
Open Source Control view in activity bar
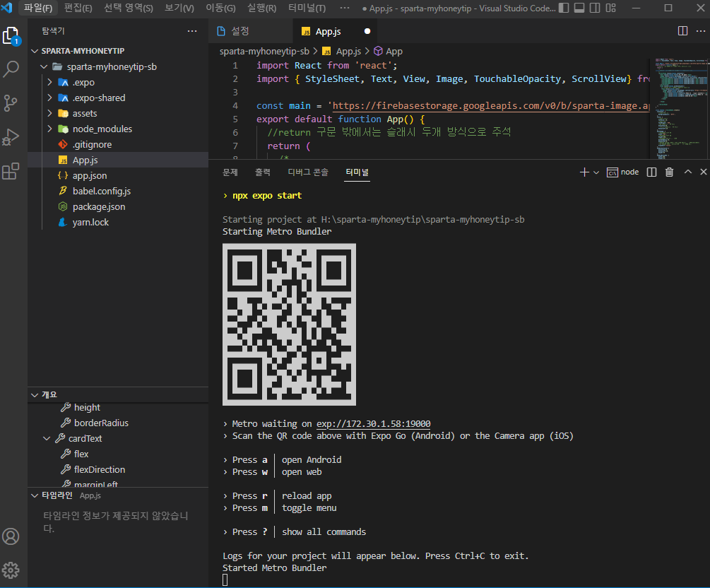(x=11, y=103)
